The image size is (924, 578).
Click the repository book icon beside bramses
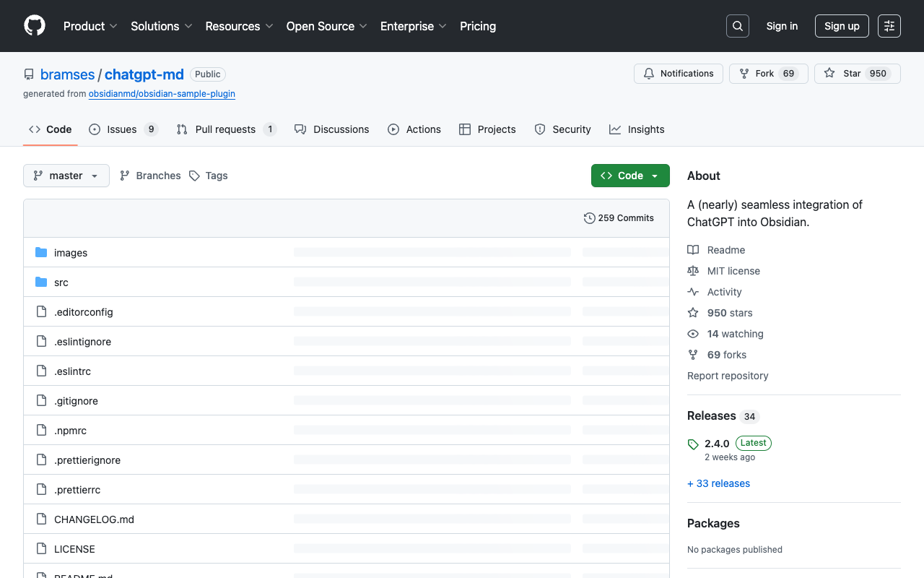click(29, 74)
